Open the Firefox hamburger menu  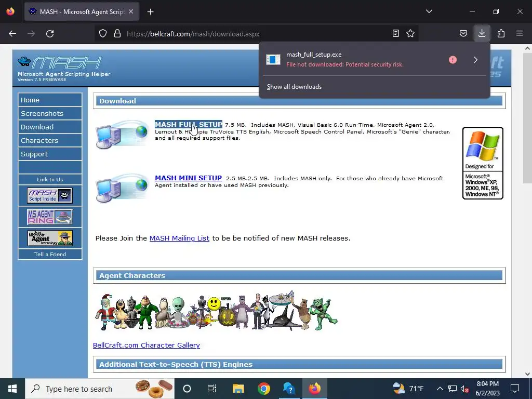pos(520,34)
